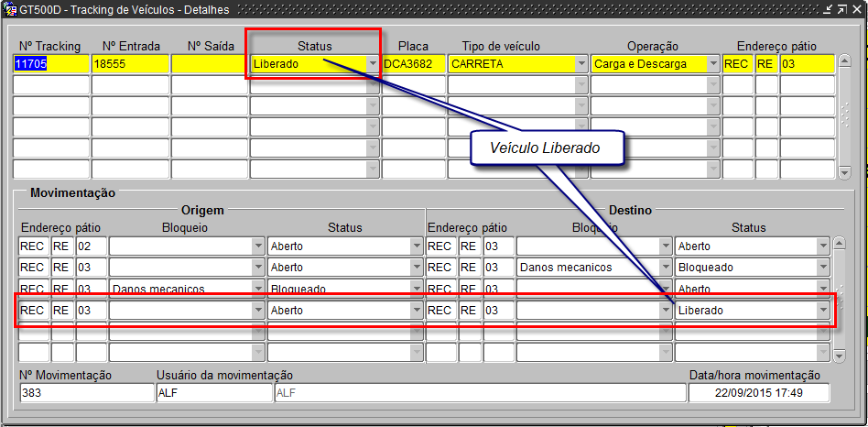Screen dimensions: 868x427
Task: Click Endereço pátio field REC in vehicle row
Action: tap(737, 64)
